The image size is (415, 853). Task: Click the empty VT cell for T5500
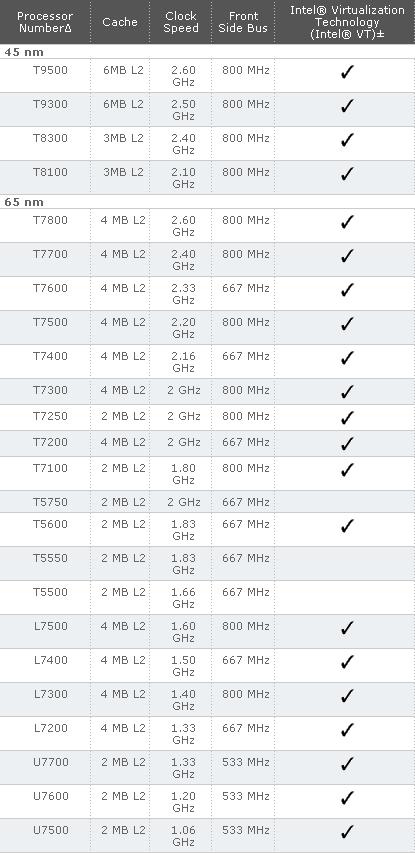click(x=345, y=598)
